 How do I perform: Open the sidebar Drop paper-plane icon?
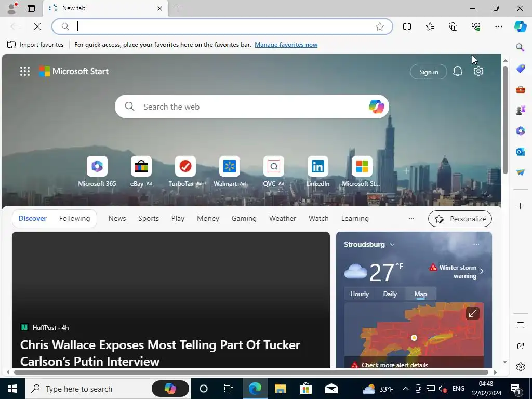pyautogui.click(x=520, y=172)
